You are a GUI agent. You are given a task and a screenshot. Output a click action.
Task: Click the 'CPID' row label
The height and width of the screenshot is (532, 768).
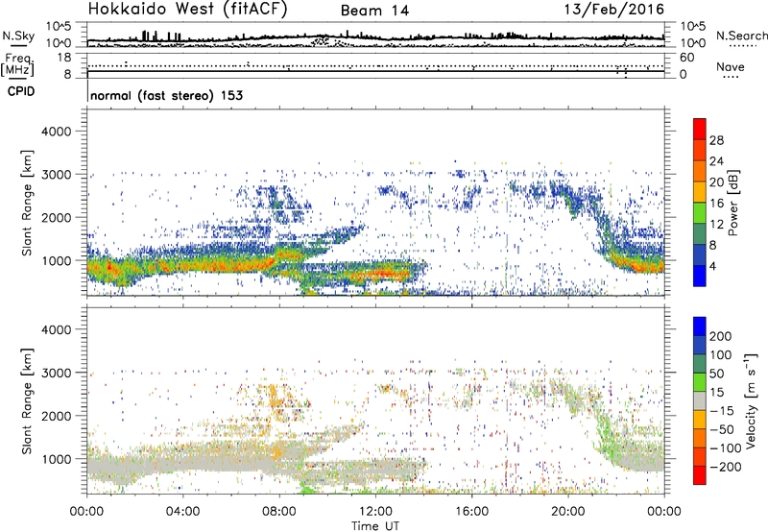pyautogui.click(x=21, y=91)
